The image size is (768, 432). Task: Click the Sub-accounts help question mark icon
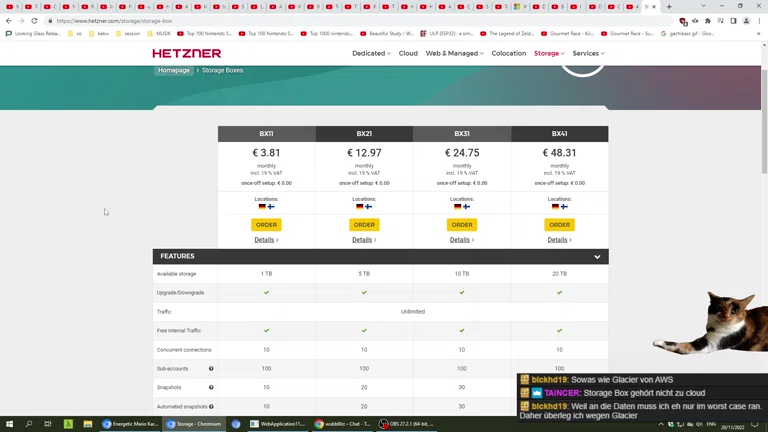click(x=211, y=369)
